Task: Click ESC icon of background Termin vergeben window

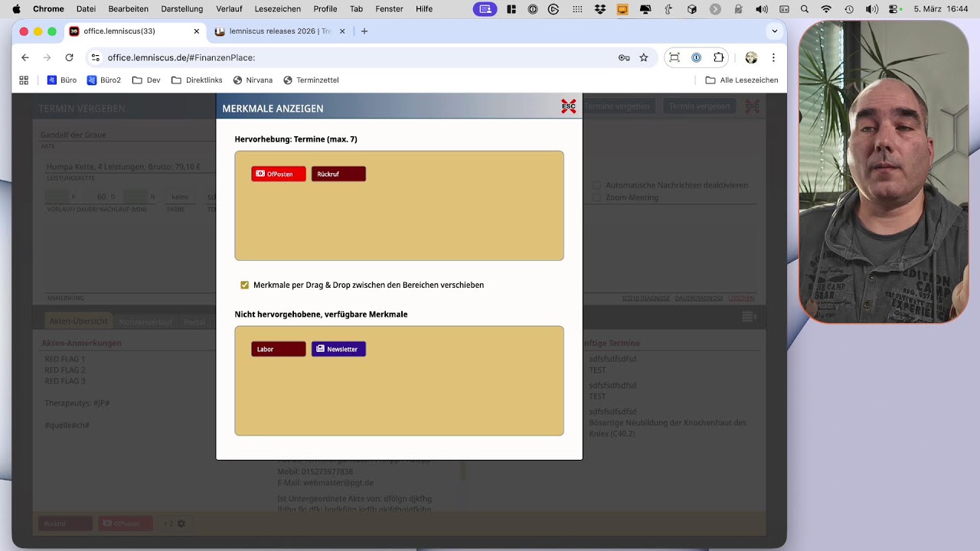Action: coord(753,106)
